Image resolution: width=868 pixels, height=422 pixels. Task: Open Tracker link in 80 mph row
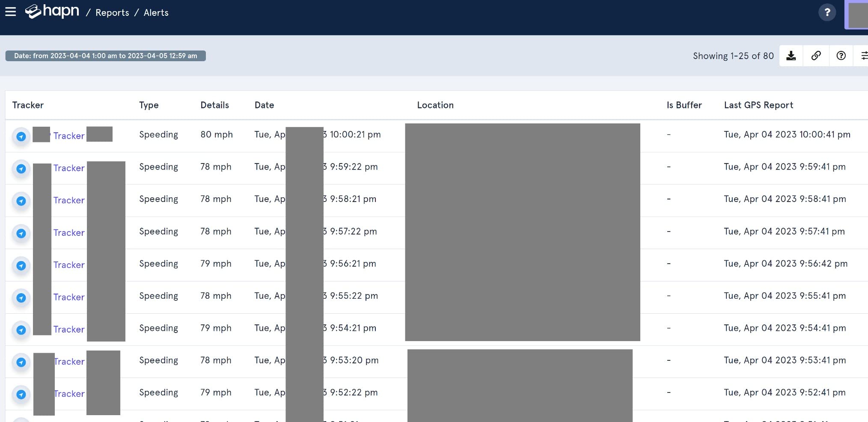[69, 136]
